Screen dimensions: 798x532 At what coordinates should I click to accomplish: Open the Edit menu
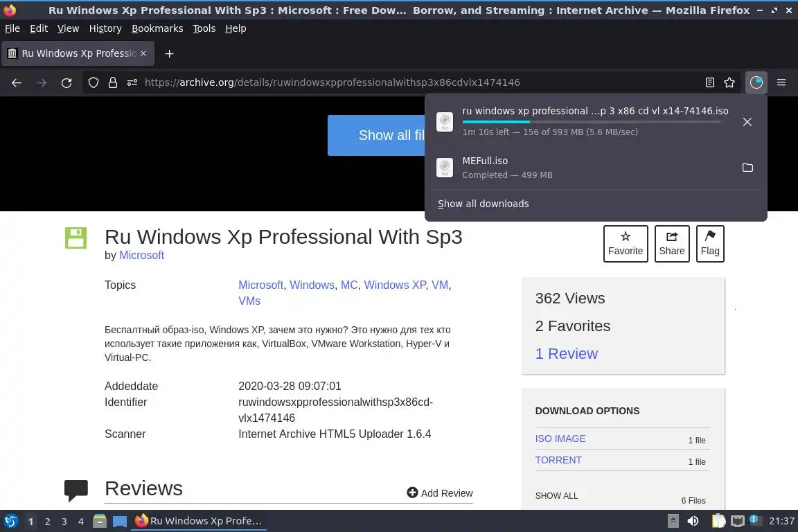point(39,28)
